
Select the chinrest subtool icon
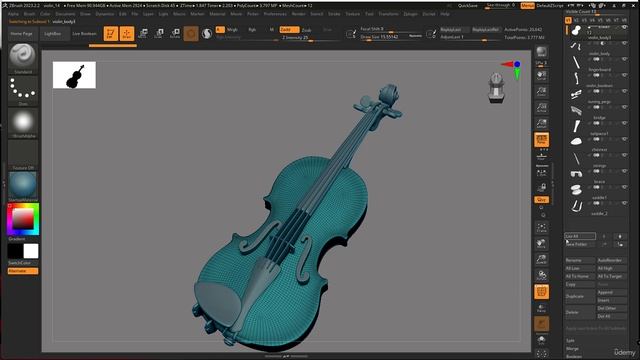[x=576, y=142]
